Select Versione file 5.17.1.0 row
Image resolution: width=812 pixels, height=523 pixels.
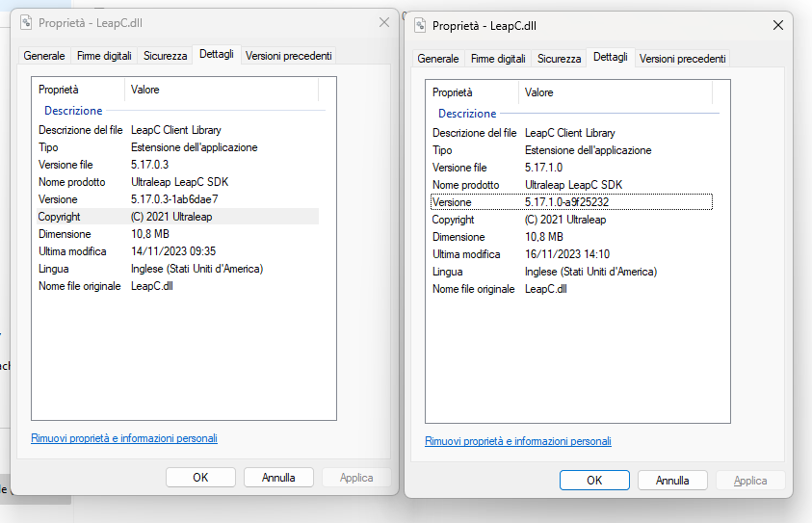pos(572,168)
